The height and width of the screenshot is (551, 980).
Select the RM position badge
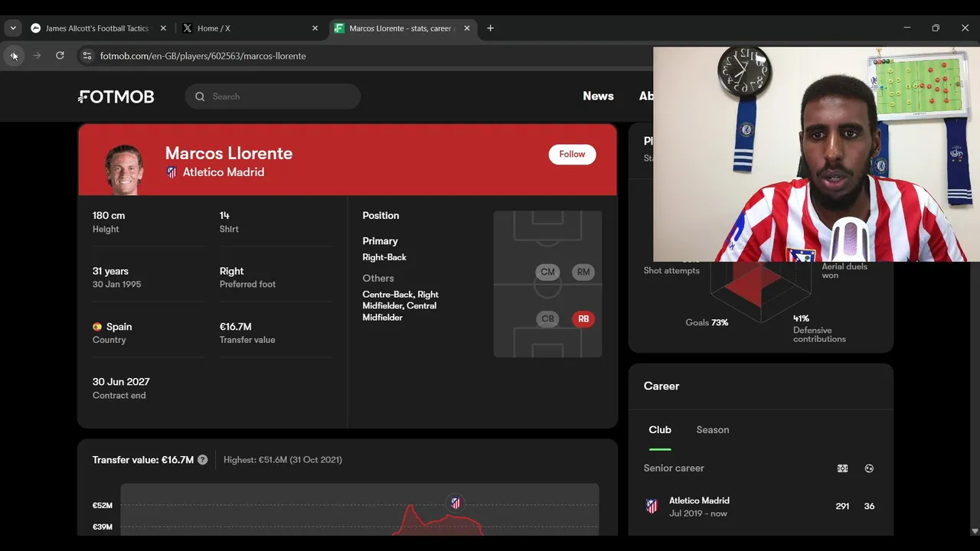pos(583,272)
